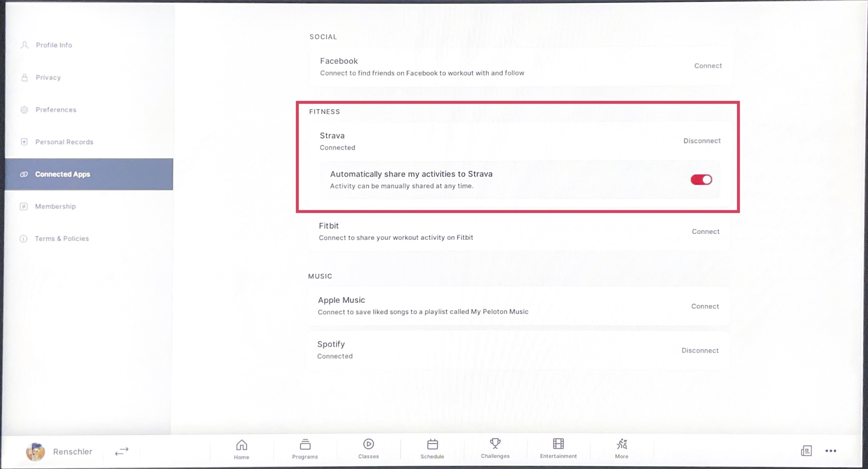Tap the More cyclist icon
The height and width of the screenshot is (469, 868).
(622, 444)
